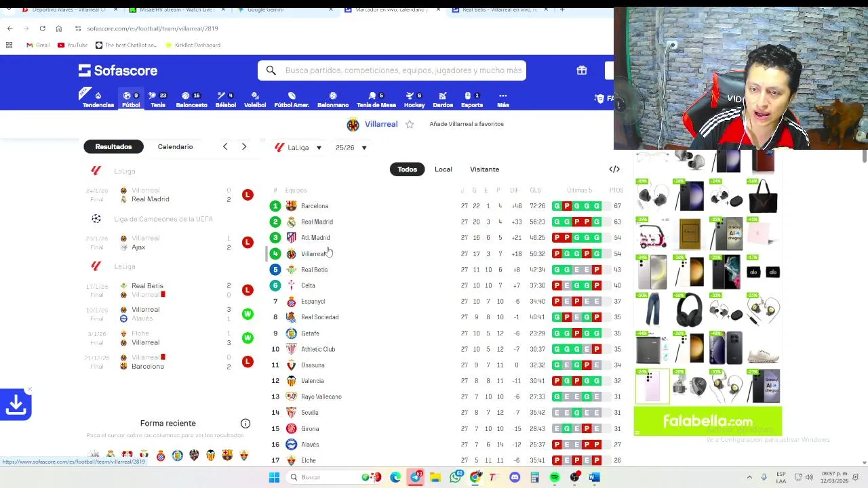The image size is (868, 488).
Task: Open Osasuna in the standings
Action: click(313, 365)
